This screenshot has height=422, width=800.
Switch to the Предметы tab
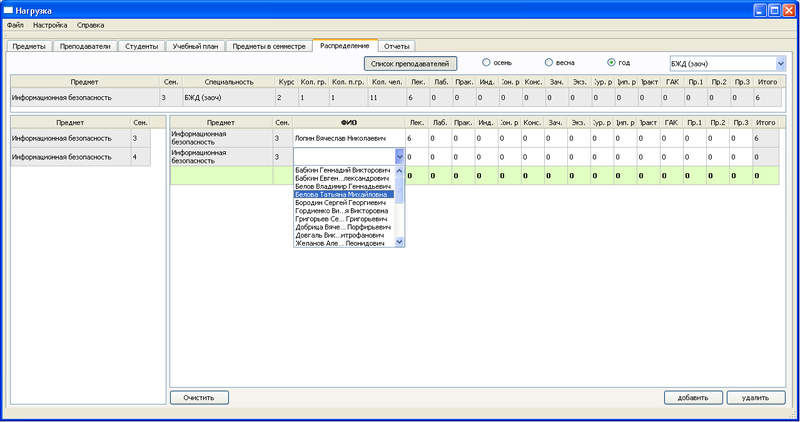click(x=29, y=46)
